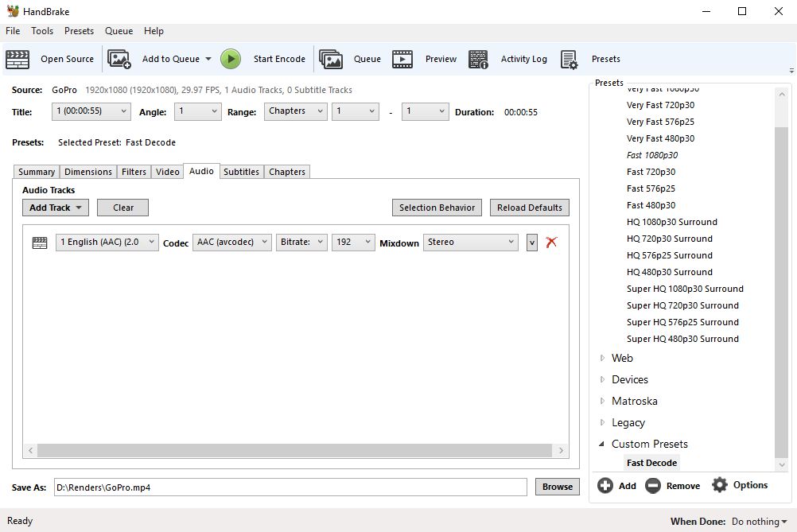The image size is (797, 532).
Task: Click the green Start Encode play icon
Action: pyautogui.click(x=230, y=59)
